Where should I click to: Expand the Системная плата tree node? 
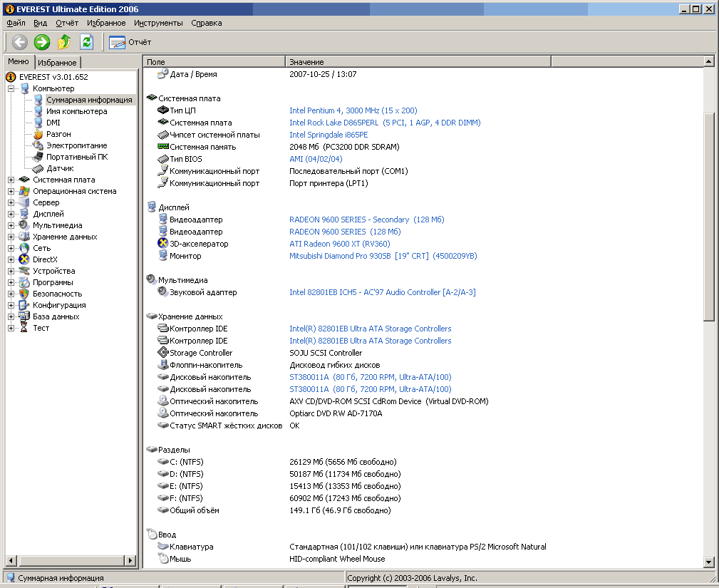11,180
